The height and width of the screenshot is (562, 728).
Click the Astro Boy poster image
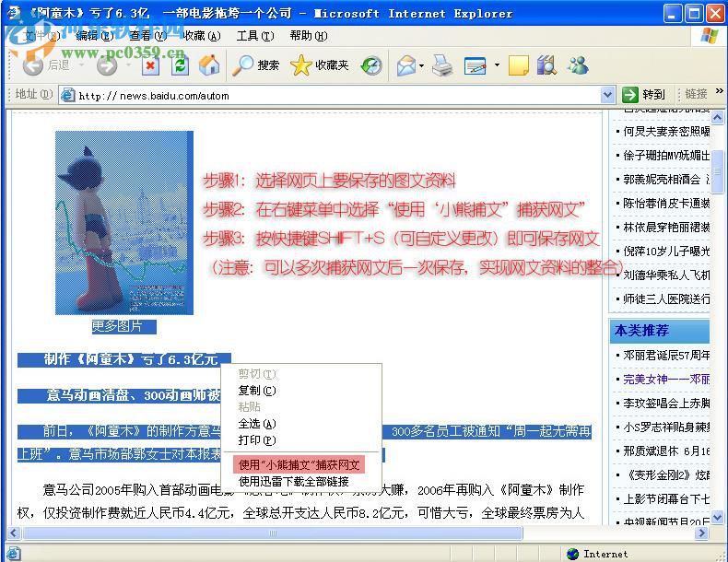point(124,223)
